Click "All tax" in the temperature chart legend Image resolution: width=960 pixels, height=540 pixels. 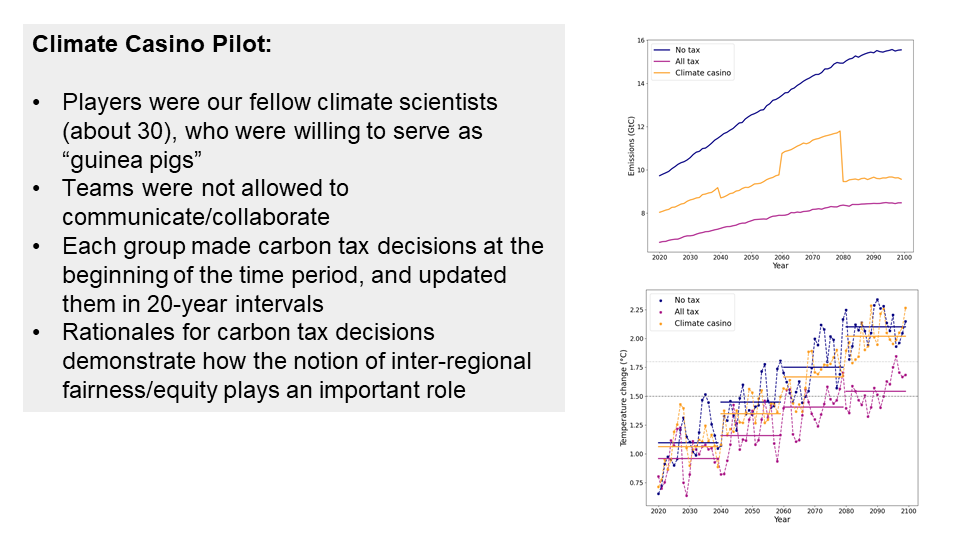(687, 312)
